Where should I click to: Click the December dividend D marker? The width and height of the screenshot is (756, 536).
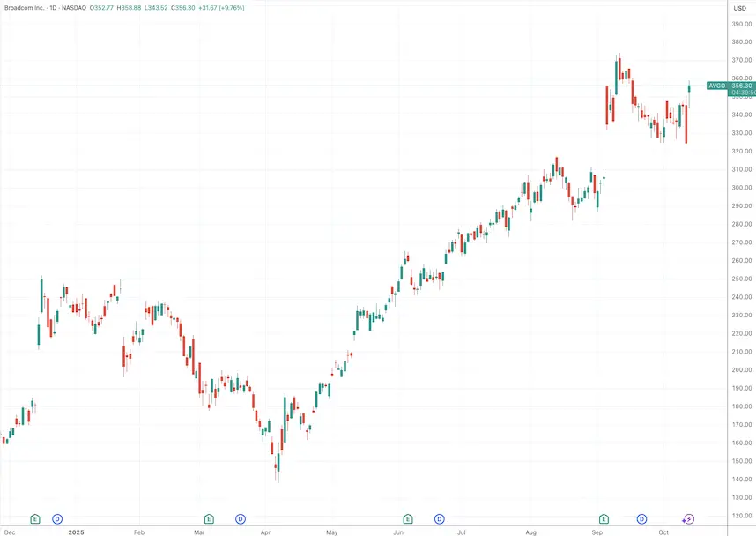point(58,518)
